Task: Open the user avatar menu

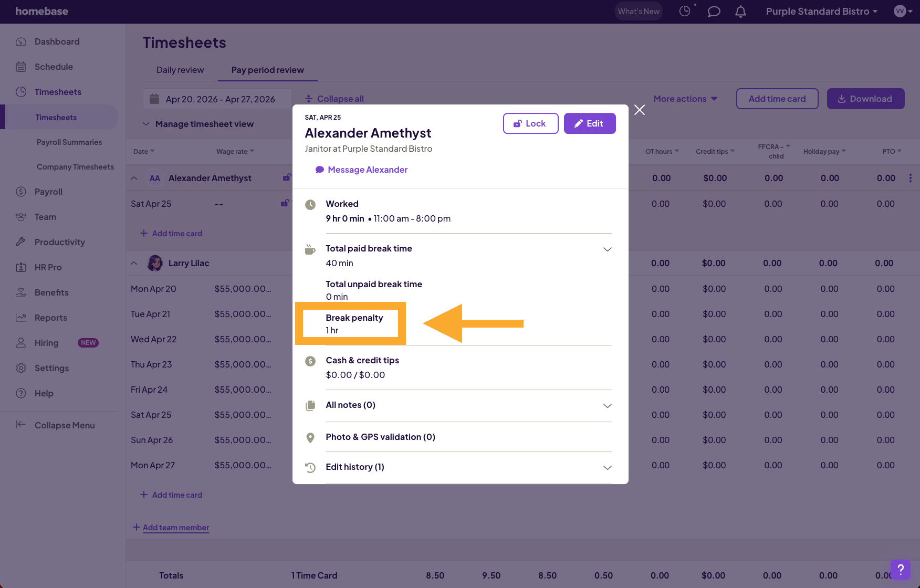Action: point(903,11)
